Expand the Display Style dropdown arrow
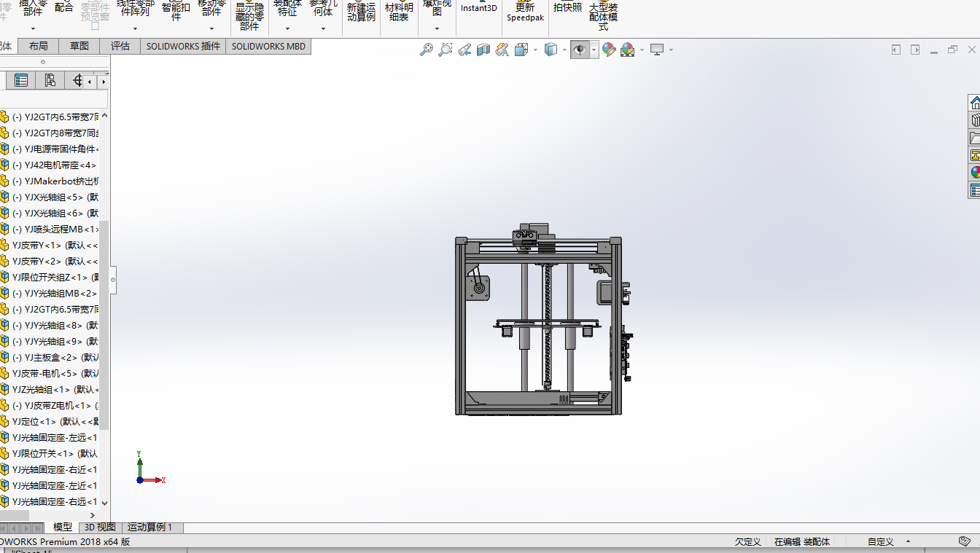The height and width of the screenshot is (553, 980). tap(564, 50)
